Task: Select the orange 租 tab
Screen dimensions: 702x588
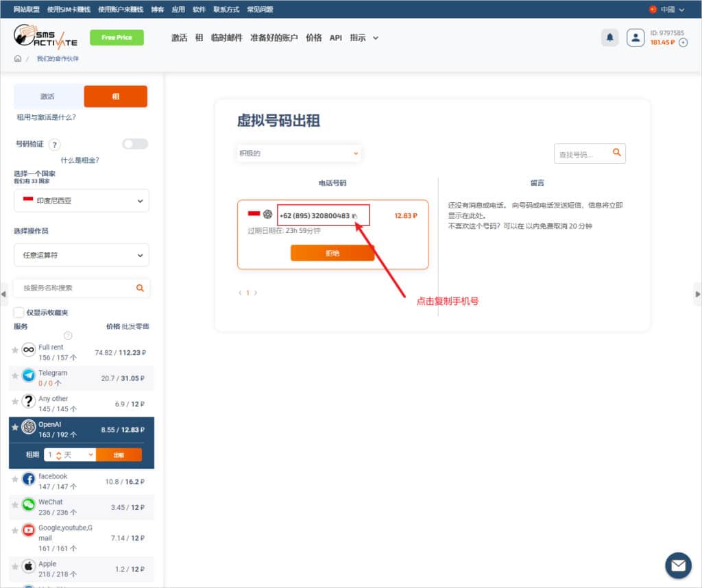Action: (x=115, y=96)
